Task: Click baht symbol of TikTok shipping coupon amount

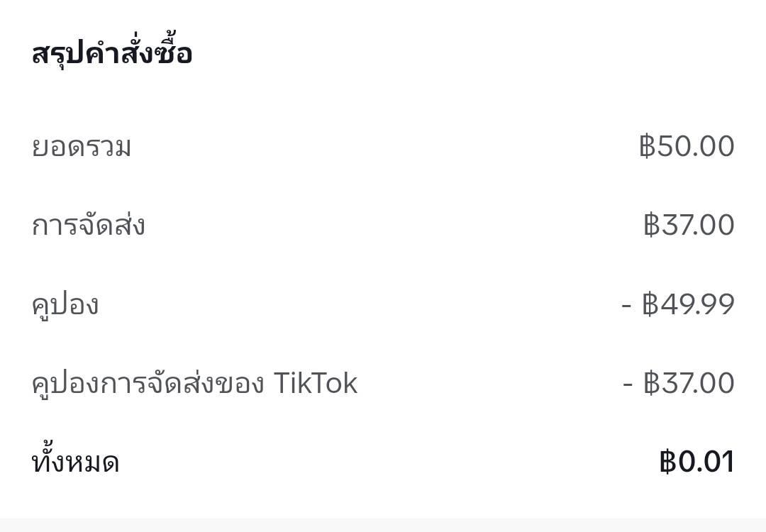Action: (651, 382)
